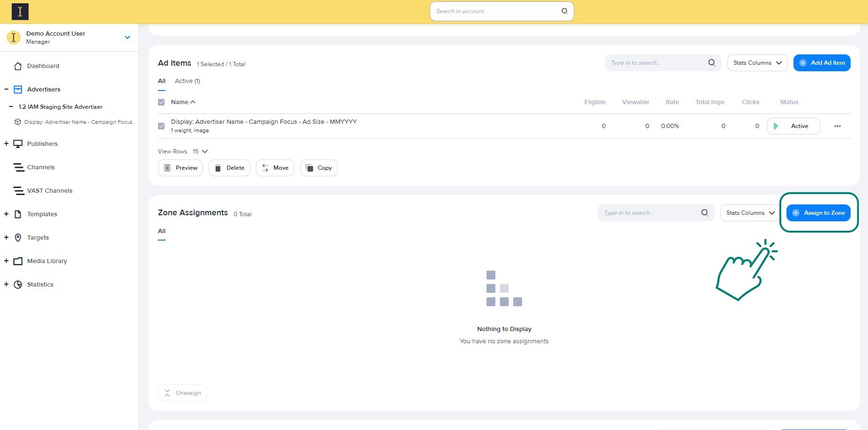Viewport: 868px width, 430px height.
Task: Click the Channels icon in sidebar
Action: [19, 167]
